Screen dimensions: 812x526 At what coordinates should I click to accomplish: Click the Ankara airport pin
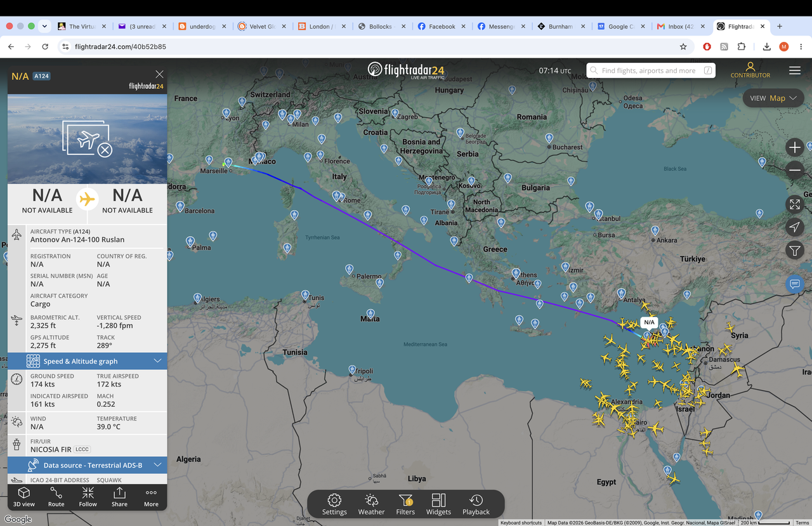click(655, 230)
